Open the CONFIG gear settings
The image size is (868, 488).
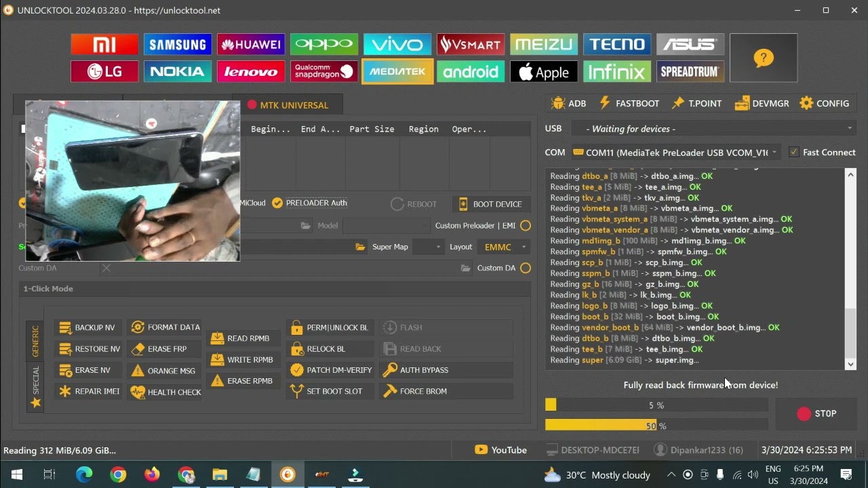[x=824, y=104]
